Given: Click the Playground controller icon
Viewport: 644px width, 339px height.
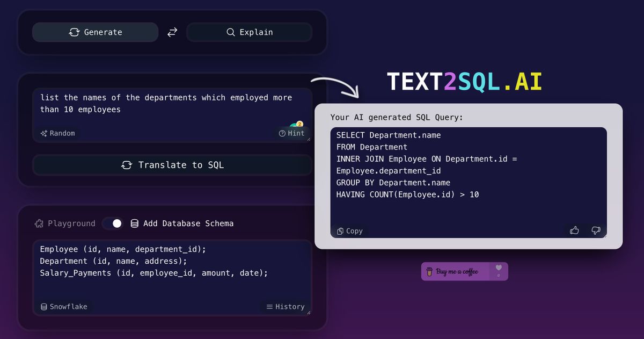Looking at the screenshot, I should coord(39,223).
